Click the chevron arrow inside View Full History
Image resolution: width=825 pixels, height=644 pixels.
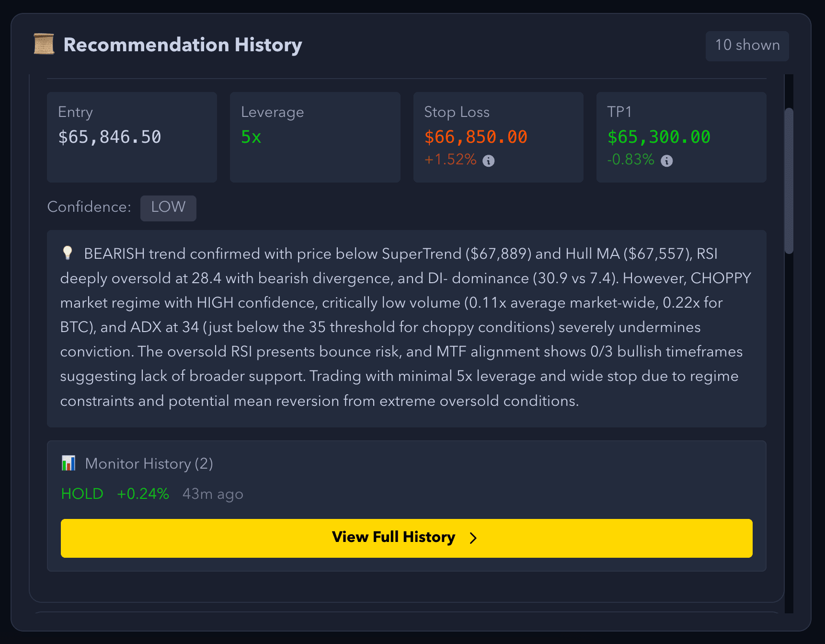pyautogui.click(x=473, y=538)
